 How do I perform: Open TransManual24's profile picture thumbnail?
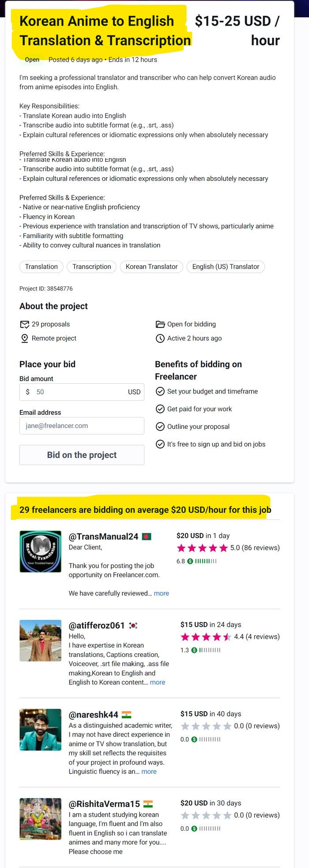point(41,552)
